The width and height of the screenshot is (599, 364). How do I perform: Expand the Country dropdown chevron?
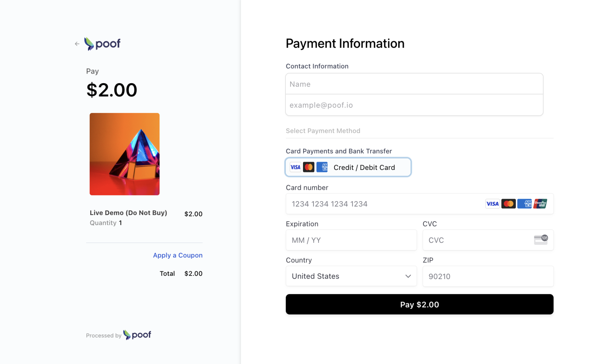point(408,276)
